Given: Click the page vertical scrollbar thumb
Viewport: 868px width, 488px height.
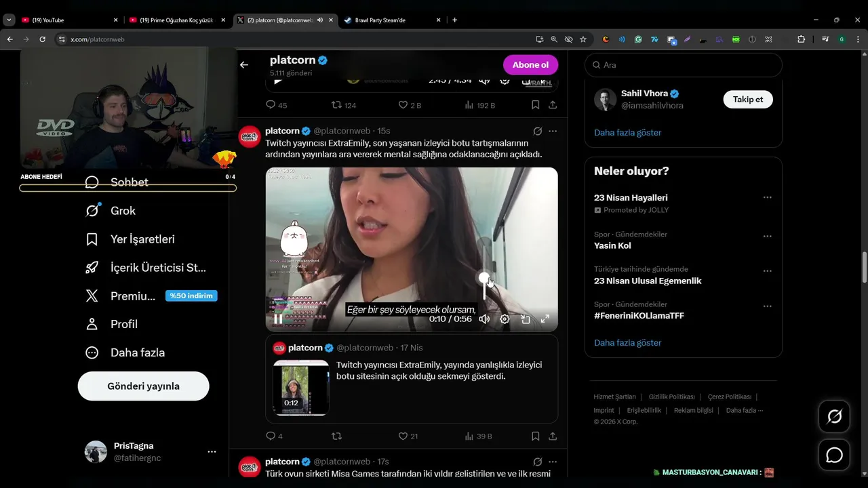Looking at the screenshot, I should coord(864,268).
